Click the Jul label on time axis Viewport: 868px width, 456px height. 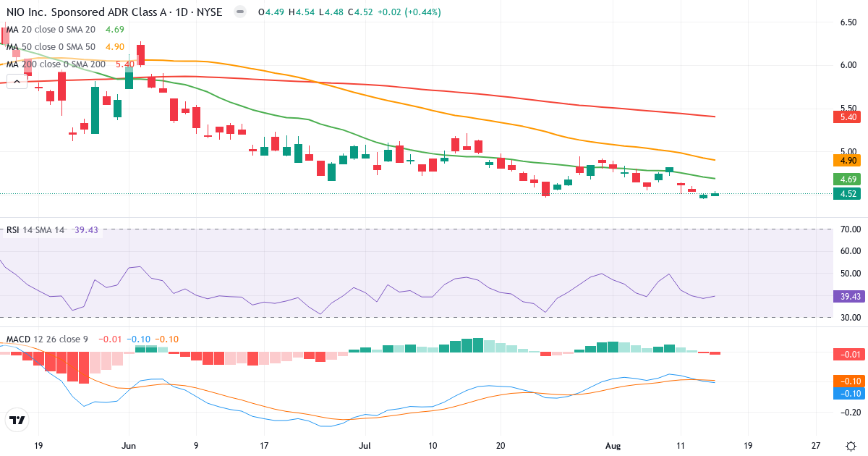tap(365, 445)
